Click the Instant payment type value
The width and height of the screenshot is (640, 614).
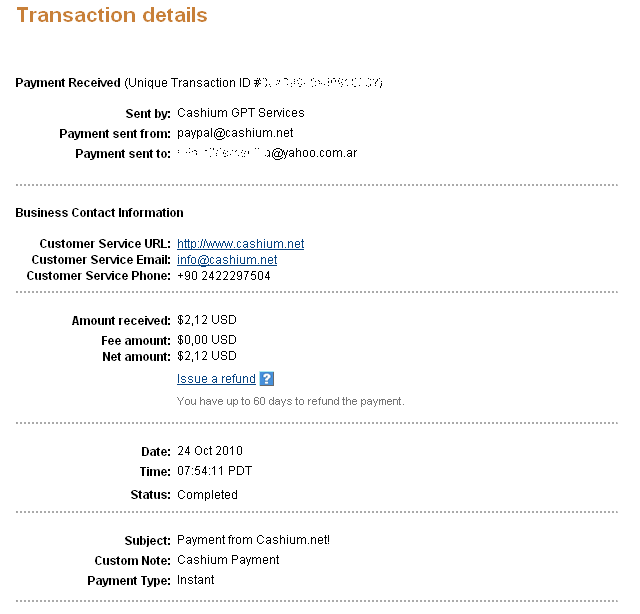click(x=196, y=580)
